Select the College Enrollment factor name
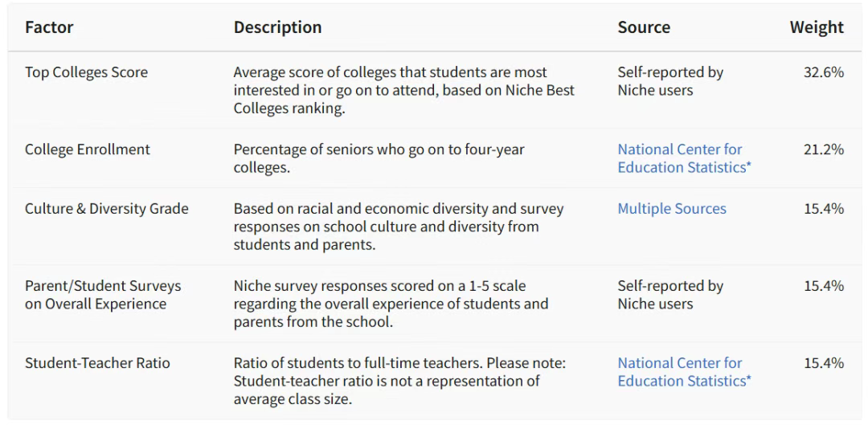868x425 pixels. [88, 149]
